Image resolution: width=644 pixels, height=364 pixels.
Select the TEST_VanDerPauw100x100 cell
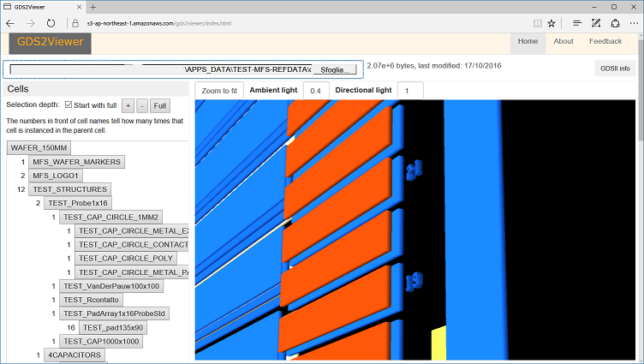click(x=111, y=286)
